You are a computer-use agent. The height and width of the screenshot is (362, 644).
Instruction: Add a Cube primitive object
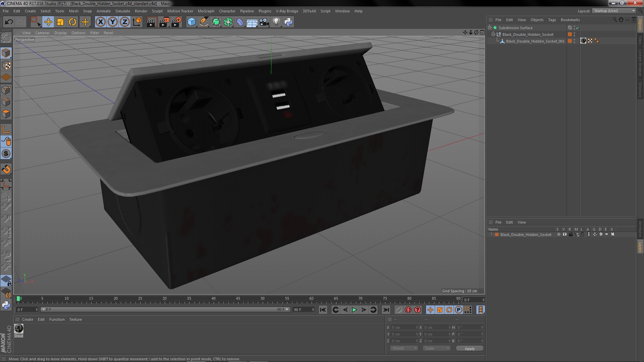[192, 22]
